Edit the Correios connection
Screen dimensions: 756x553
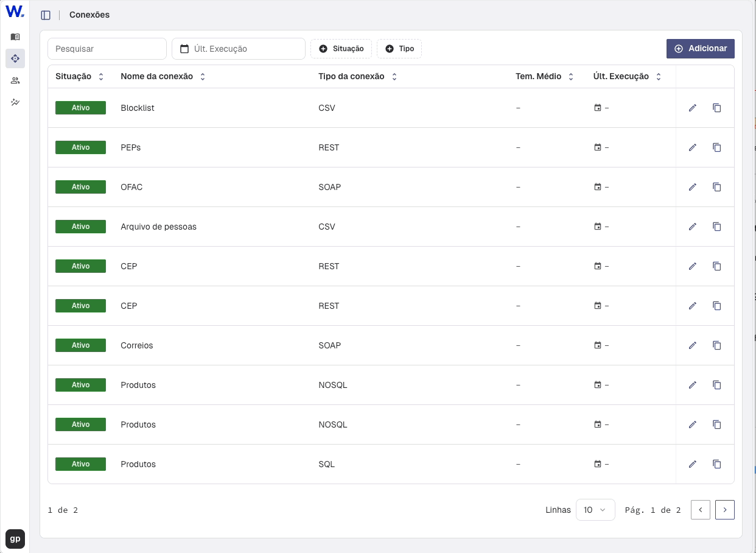pos(692,345)
